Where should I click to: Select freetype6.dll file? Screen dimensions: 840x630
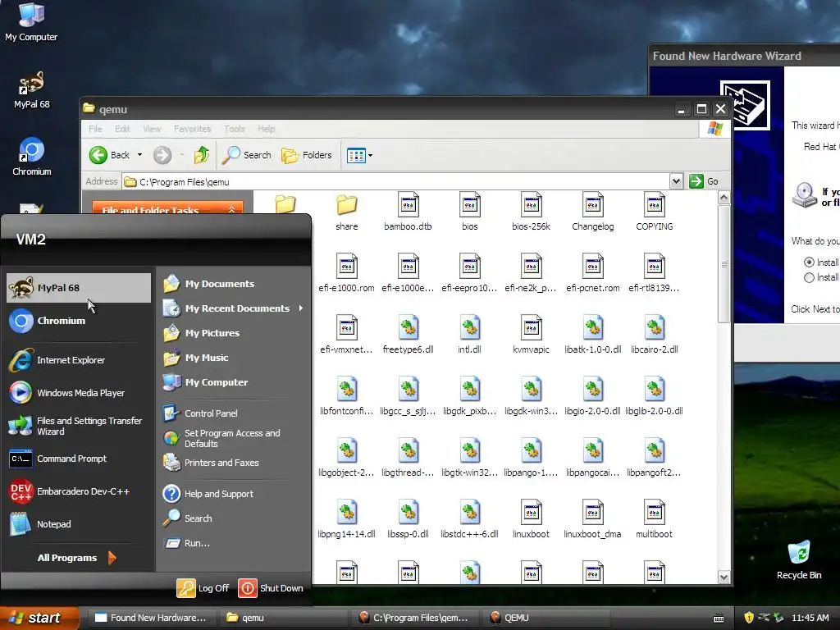pyautogui.click(x=408, y=336)
